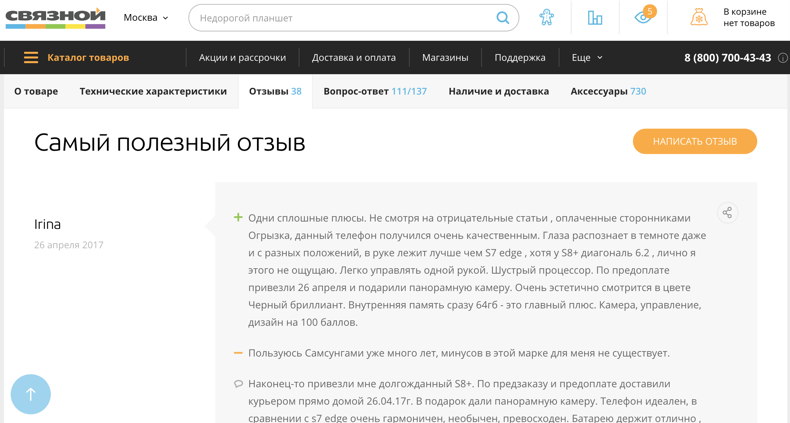Click phone number 8 (800) 700-43-43
The height and width of the screenshot is (423, 790).
[x=727, y=57]
